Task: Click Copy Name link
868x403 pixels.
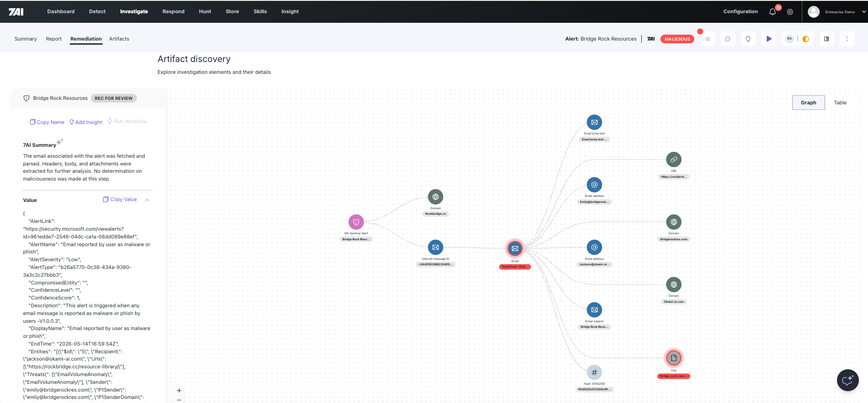Action: pyautogui.click(x=47, y=122)
